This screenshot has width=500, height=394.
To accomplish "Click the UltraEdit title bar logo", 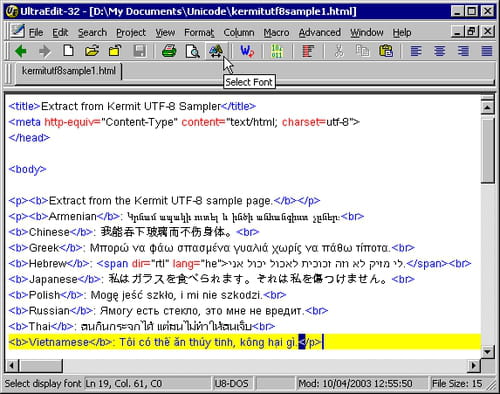I will pos(12,11).
